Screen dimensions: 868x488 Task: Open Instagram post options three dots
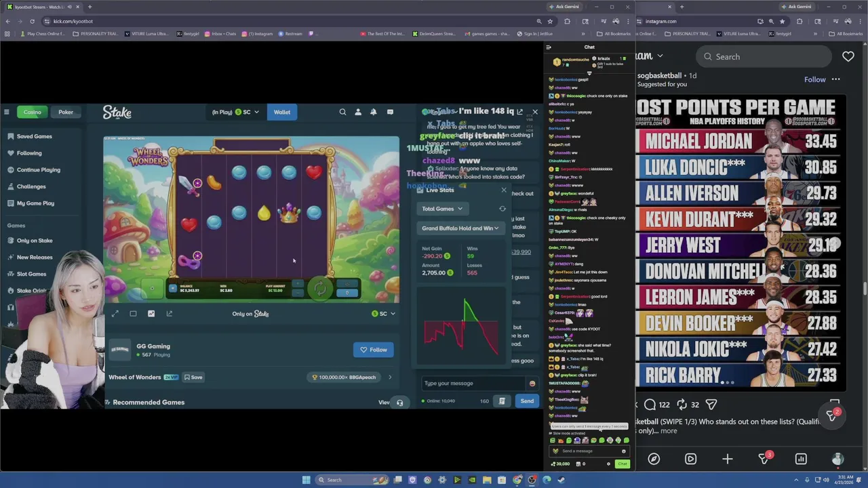[x=836, y=79]
